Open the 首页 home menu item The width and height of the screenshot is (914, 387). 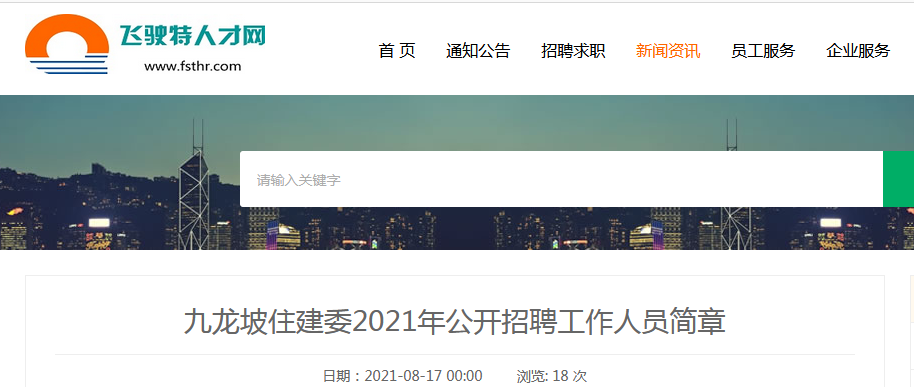(x=397, y=51)
